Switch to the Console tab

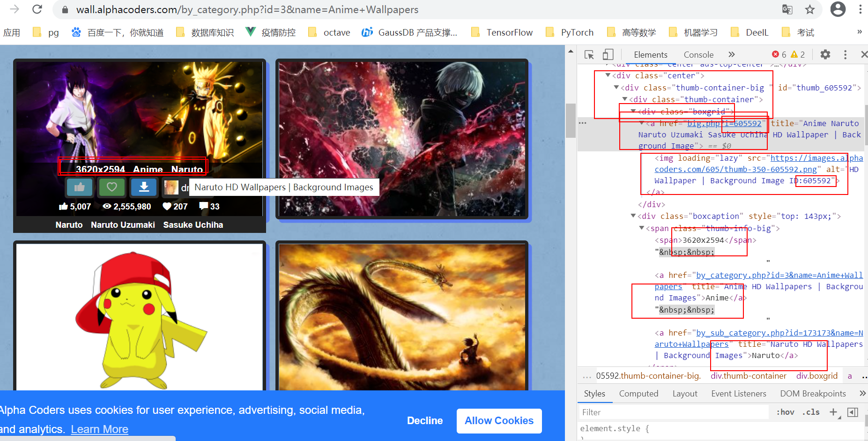(x=698, y=55)
